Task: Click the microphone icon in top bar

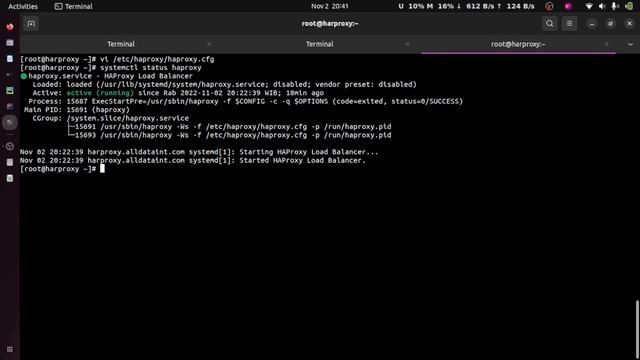Action: click(x=614, y=6)
